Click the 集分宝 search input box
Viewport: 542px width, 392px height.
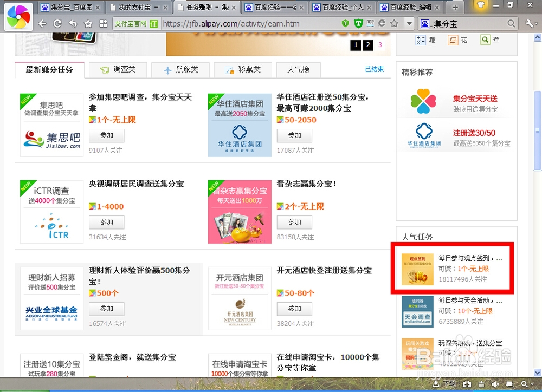468,23
